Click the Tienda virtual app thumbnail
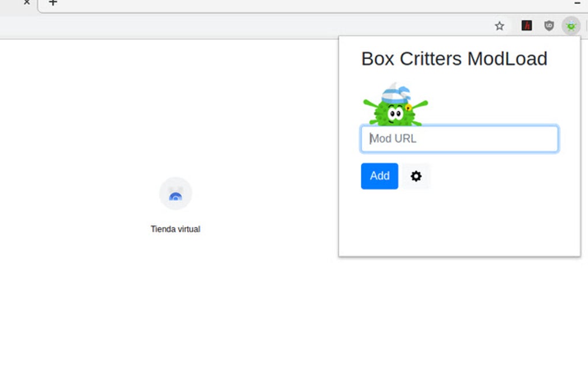This screenshot has width=588, height=368. 175,194
